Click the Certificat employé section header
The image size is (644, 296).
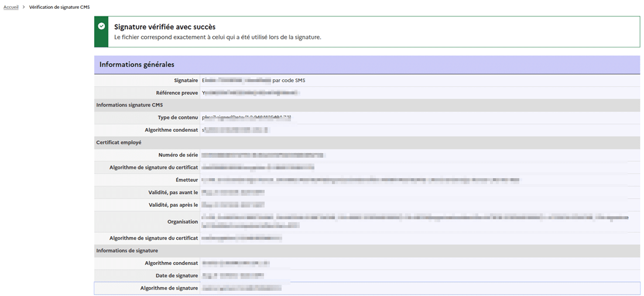pos(118,142)
